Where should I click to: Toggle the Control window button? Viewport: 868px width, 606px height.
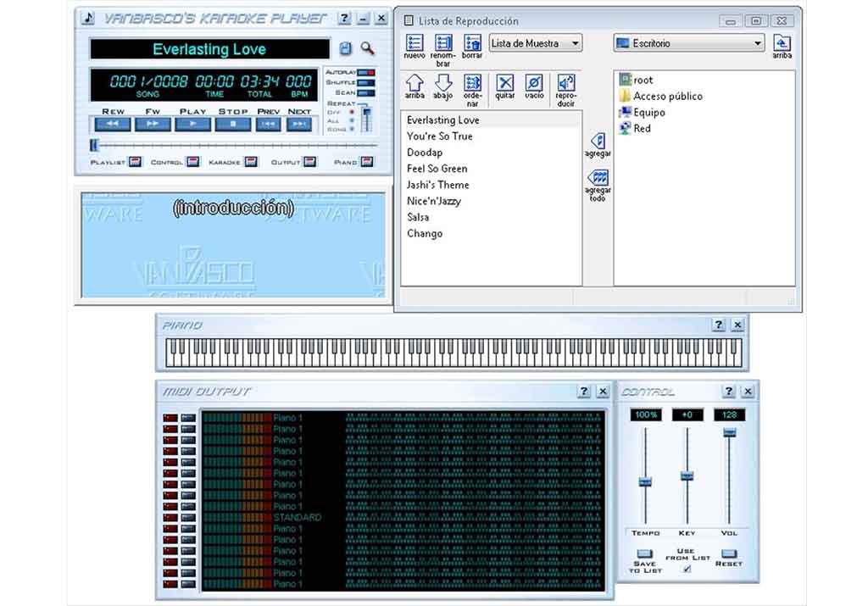click(x=192, y=162)
